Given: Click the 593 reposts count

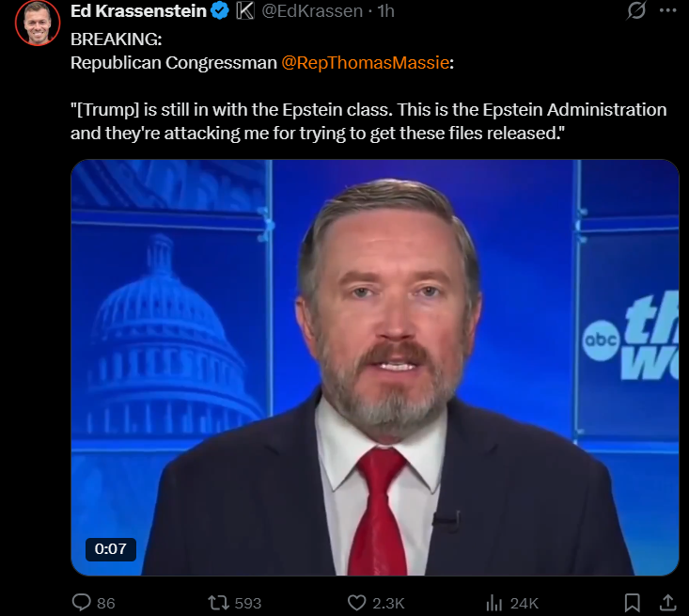Looking at the screenshot, I should [248, 603].
